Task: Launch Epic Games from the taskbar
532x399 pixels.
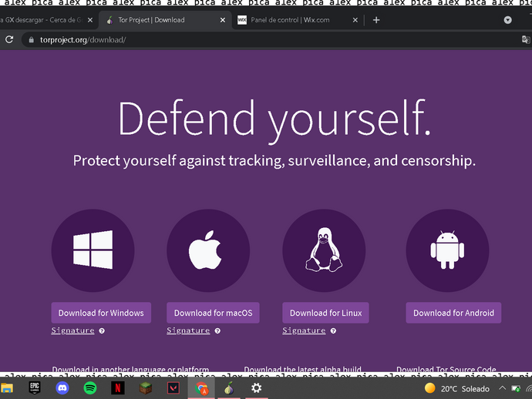Action: (x=35, y=388)
